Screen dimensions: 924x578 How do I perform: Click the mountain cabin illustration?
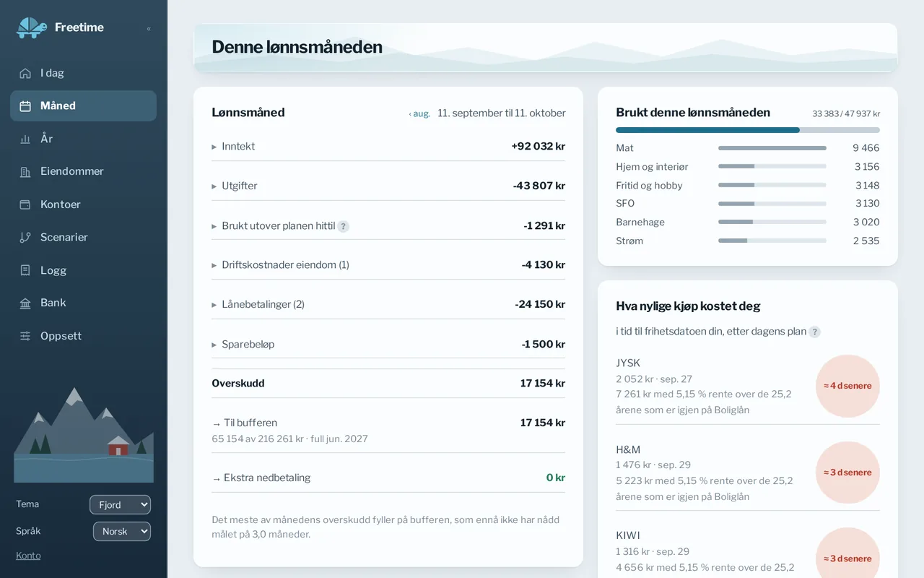[x=84, y=435]
